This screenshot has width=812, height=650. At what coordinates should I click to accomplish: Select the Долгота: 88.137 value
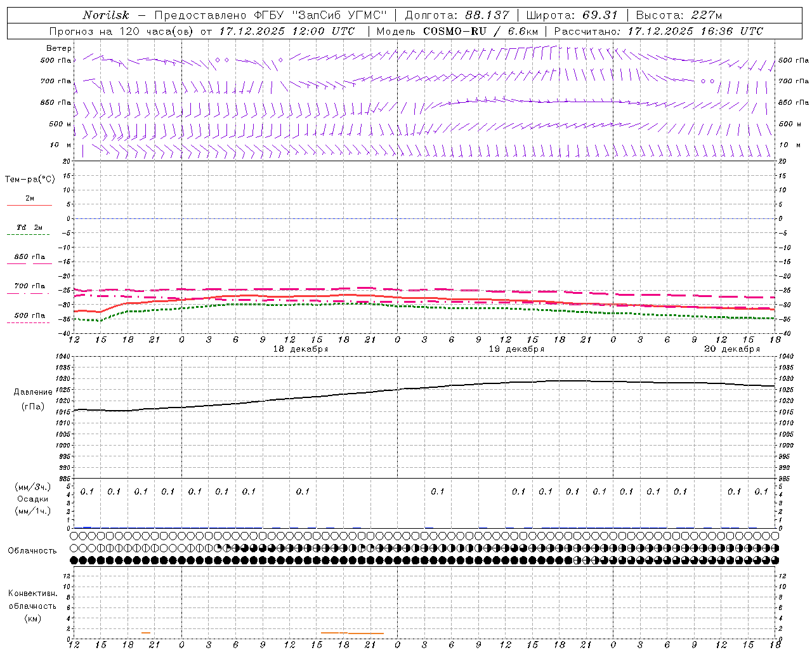click(457, 15)
